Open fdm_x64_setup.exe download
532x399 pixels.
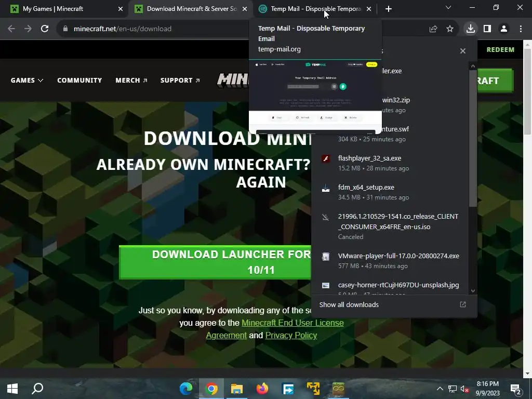390,192
